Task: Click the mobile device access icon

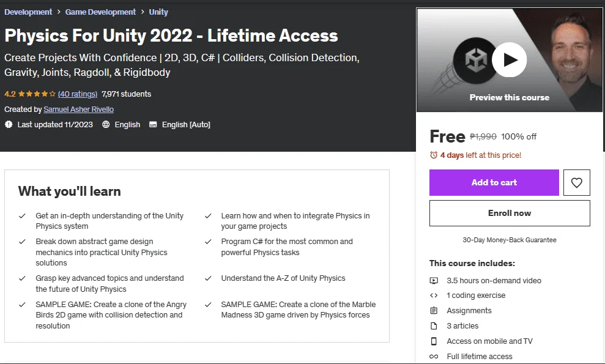Action: pyautogui.click(x=434, y=341)
